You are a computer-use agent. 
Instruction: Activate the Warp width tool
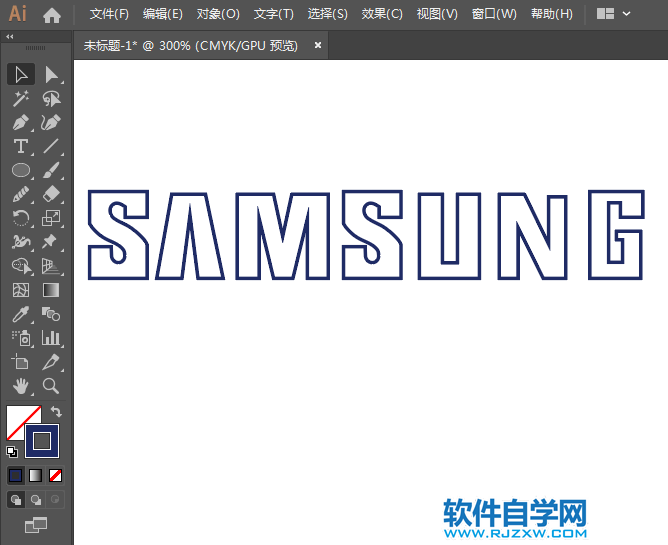pyautogui.click(x=21, y=242)
